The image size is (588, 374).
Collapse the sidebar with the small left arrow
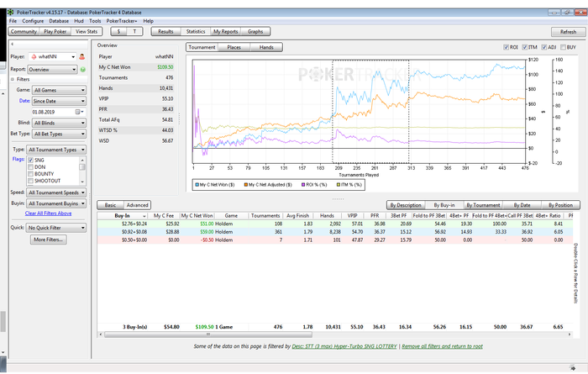click(13, 44)
